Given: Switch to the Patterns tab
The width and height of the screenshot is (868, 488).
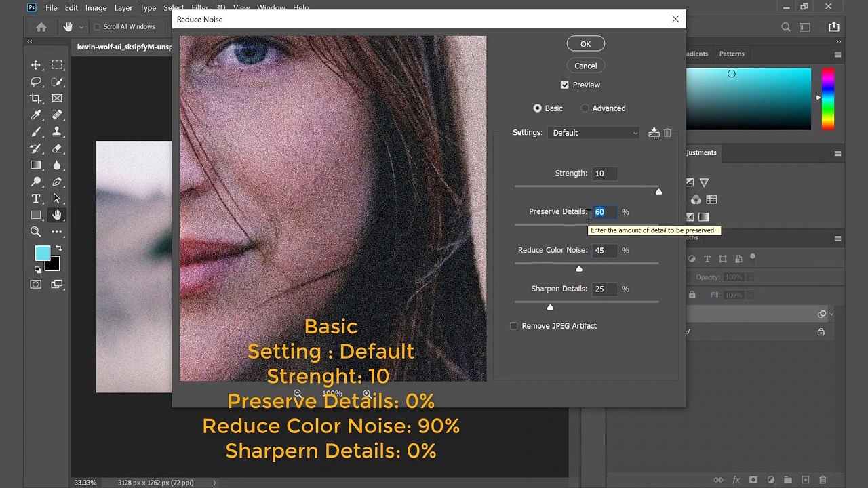Looking at the screenshot, I should [x=732, y=54].
